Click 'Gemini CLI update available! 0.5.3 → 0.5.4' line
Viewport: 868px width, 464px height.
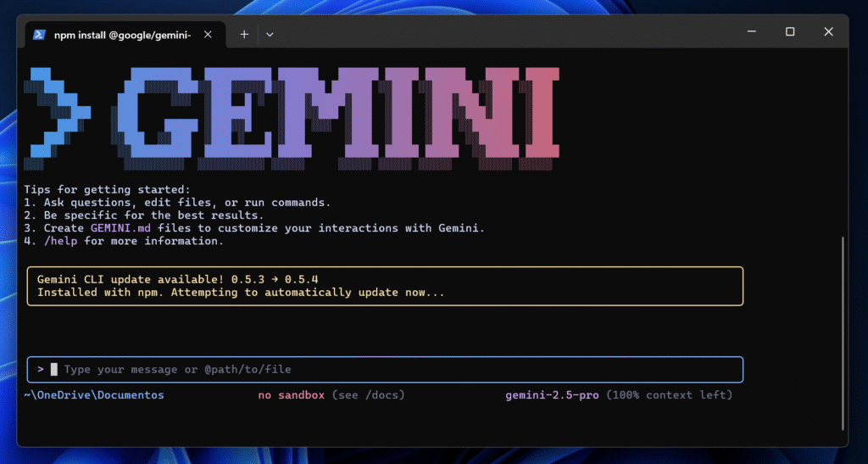click(178, 280)
